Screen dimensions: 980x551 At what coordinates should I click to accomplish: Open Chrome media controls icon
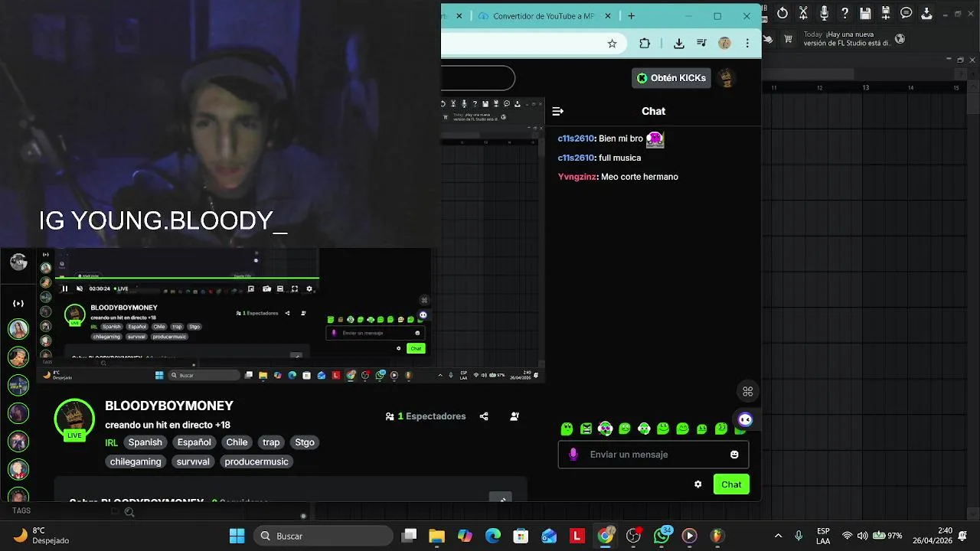point(701,44)
